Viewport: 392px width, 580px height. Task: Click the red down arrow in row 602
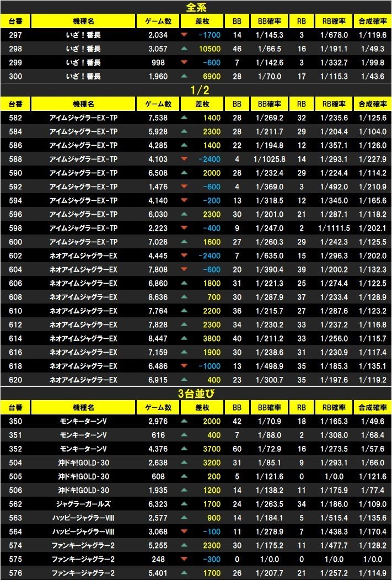(184, 256)
